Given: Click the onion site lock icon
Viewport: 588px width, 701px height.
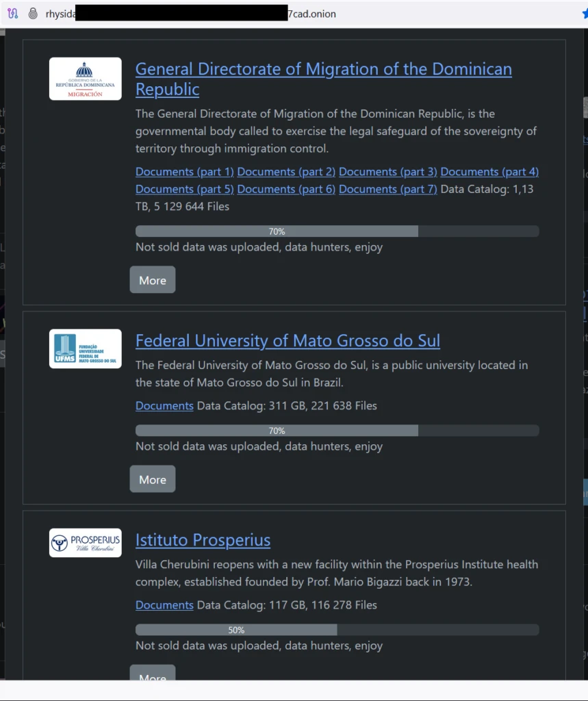Looking at the screenshot, I should pyautogui.click(x=33, y=14).
